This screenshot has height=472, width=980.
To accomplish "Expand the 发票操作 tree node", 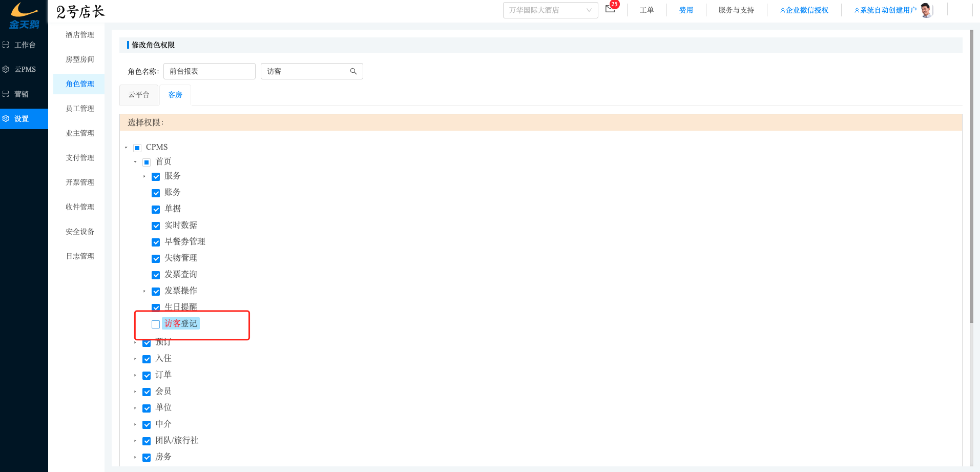I will tap(144, 291).
